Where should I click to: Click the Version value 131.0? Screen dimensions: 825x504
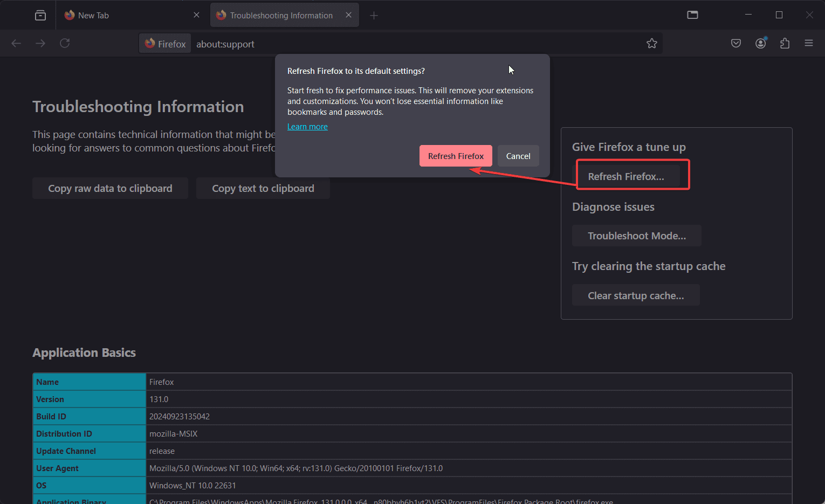tap(159, 399)
